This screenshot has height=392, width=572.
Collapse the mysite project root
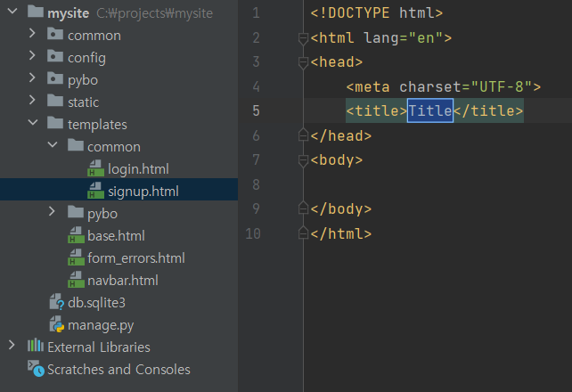12,12
